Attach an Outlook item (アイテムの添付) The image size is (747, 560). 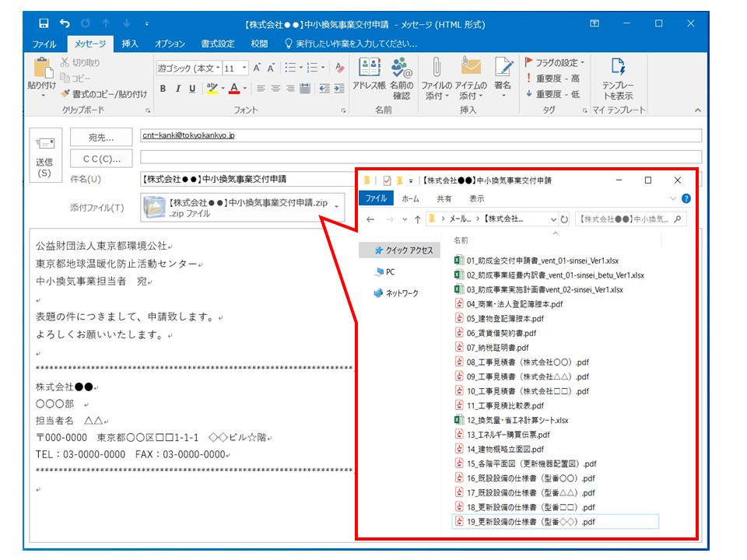(x=471, y=79)
